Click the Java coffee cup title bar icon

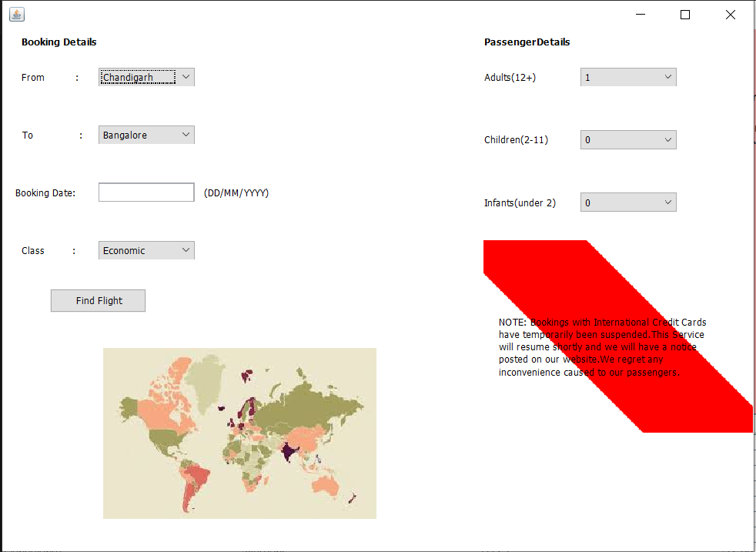click(x=16, y=13)
